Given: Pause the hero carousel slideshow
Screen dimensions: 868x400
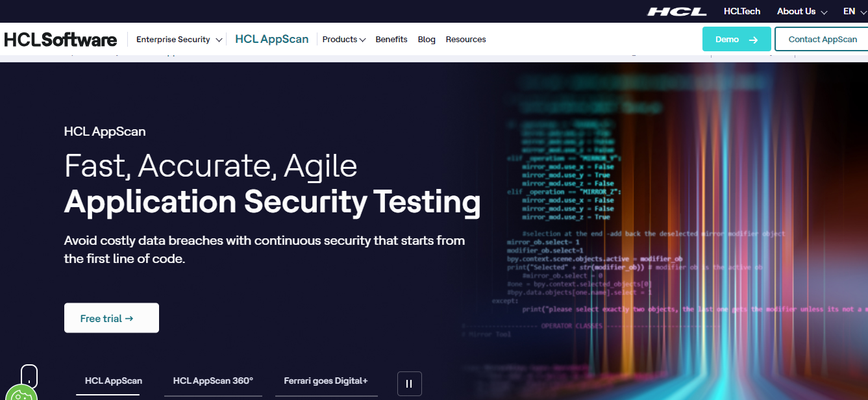Looking at the screenshot, I should pyautogui.click(x=409, y=384).
